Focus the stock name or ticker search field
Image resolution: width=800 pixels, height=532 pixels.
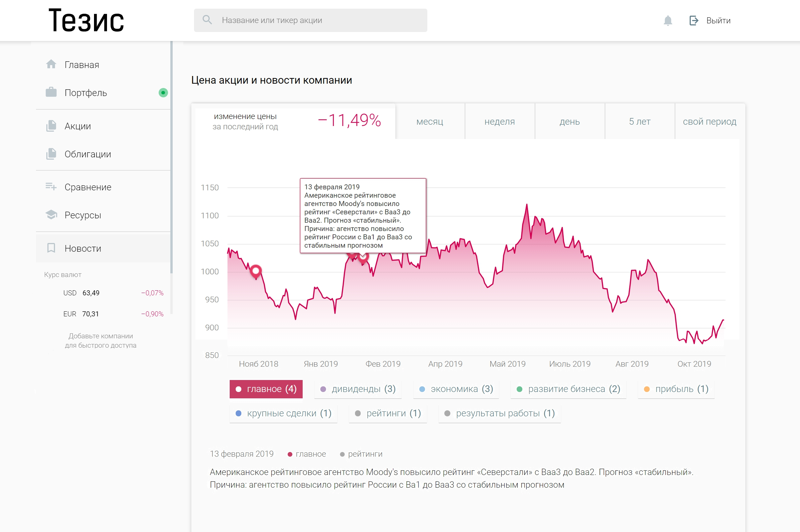coord(310,20)
